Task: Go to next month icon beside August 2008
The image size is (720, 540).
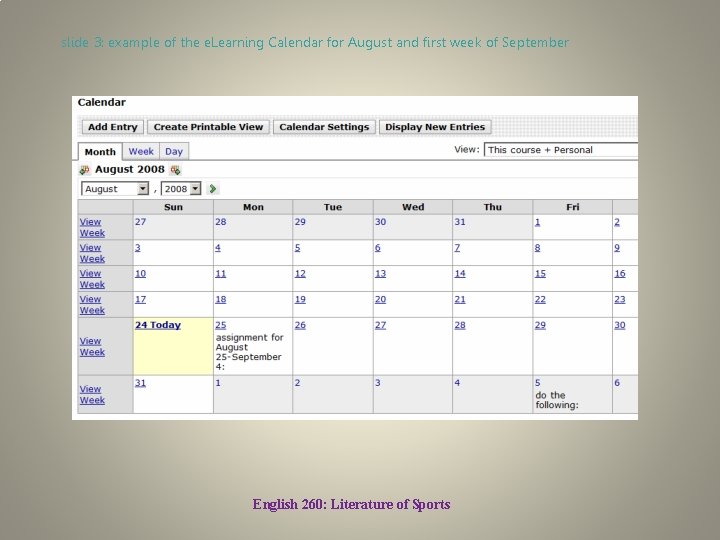Action: coord(175,170)
